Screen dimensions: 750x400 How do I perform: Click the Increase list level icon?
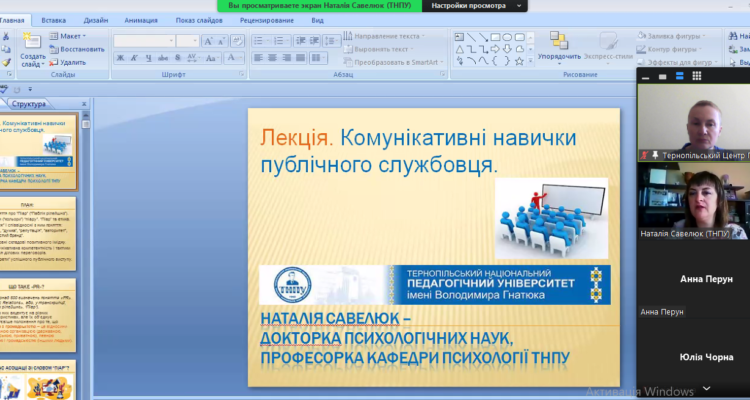click(314, 41)
